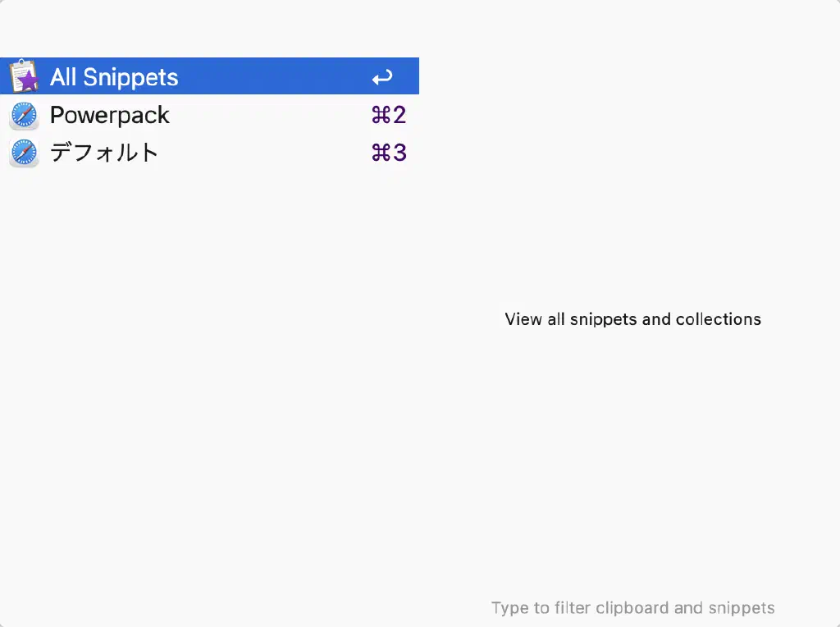Viewport: 840px width, 627px height.
Task: Click the empty preview area below description text
Action: click(x=632, y=460)
